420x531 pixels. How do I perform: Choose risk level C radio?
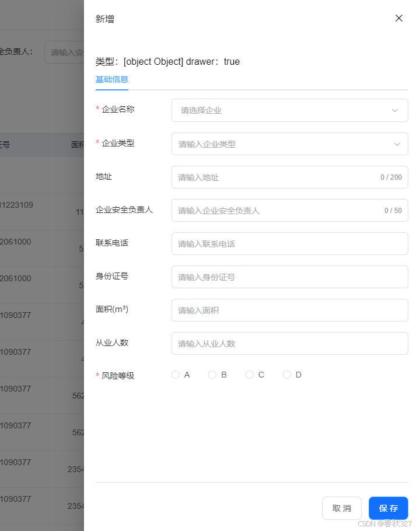pos(250,375)
